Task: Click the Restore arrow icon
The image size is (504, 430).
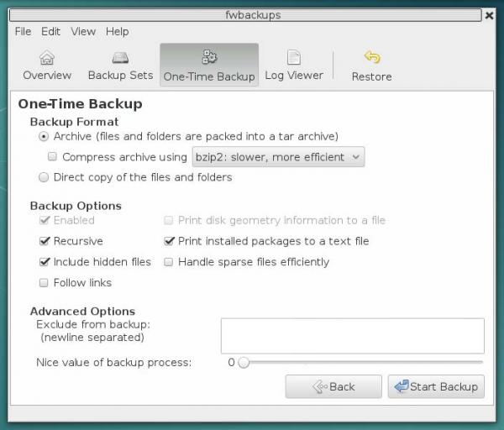Action: pyautogui.click(x=372, y=57)
